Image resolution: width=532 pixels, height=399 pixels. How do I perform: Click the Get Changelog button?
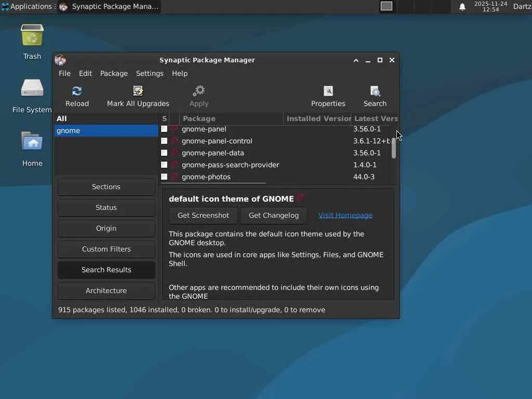click(x=274, y=216)
